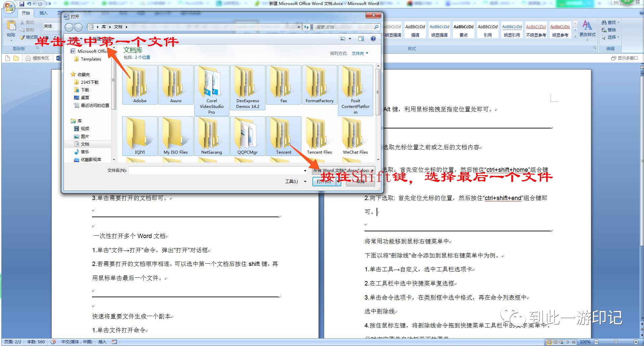The height and width of the screenshot is (346, 644).
Task: Click the arrow beside the 打开(O) button
Action: pyautogui.click(x=338, y=181)
